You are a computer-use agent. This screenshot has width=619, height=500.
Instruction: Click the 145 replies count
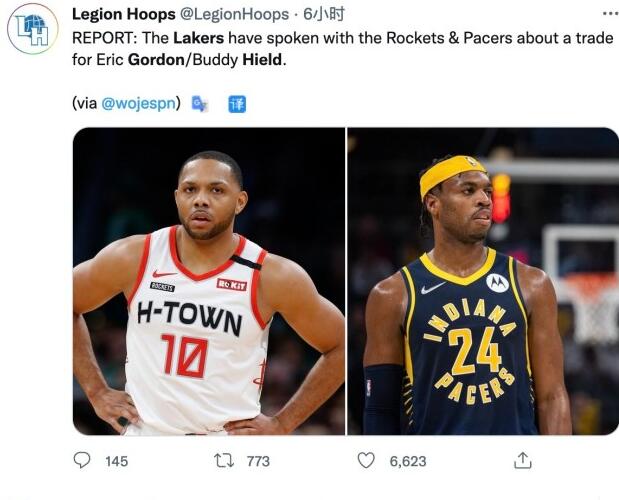pos(116,461)
